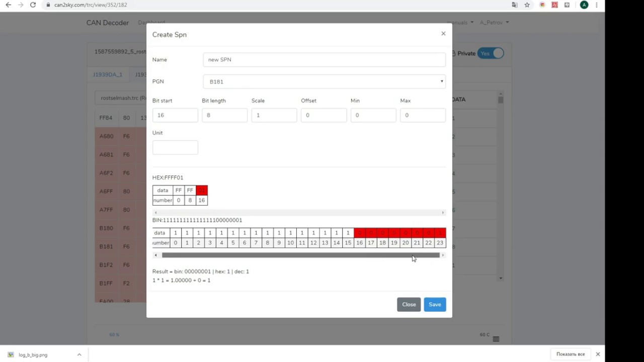Click the Close button in dialog
Viewport: 644px width, 362px height.
(x=409, y=304)
